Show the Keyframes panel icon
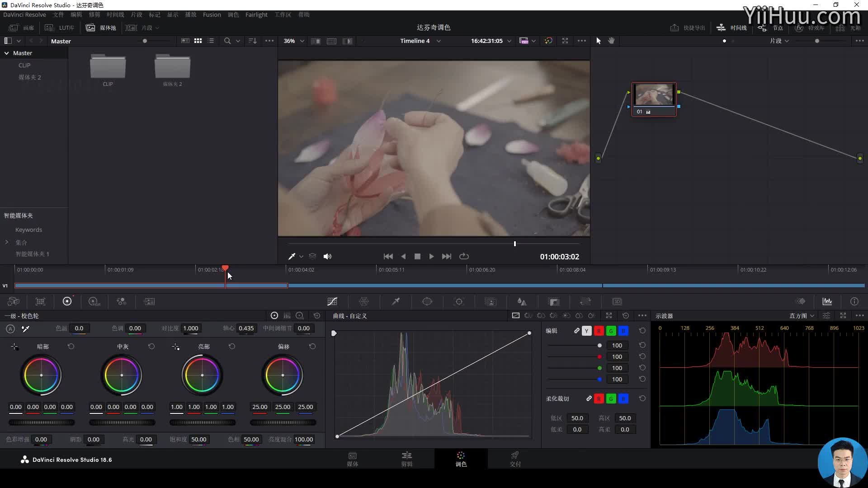Viewport: 868px width, 488px height. pyautogui.click(x=801, y=301)
